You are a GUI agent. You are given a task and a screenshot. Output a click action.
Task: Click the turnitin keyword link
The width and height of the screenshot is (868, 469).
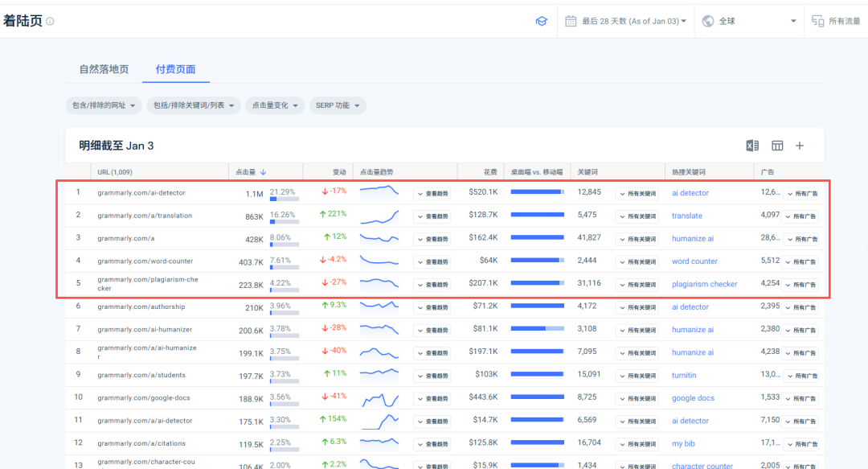tap(684, 375)
